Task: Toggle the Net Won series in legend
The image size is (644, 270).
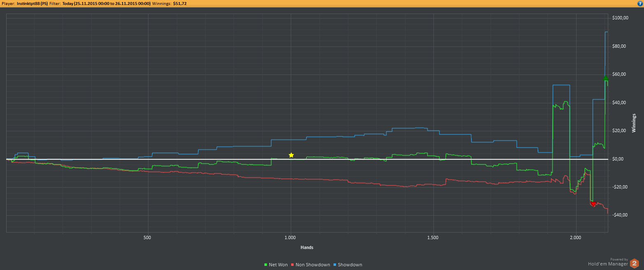Action: pyautogui.click(x=276, y=265)
